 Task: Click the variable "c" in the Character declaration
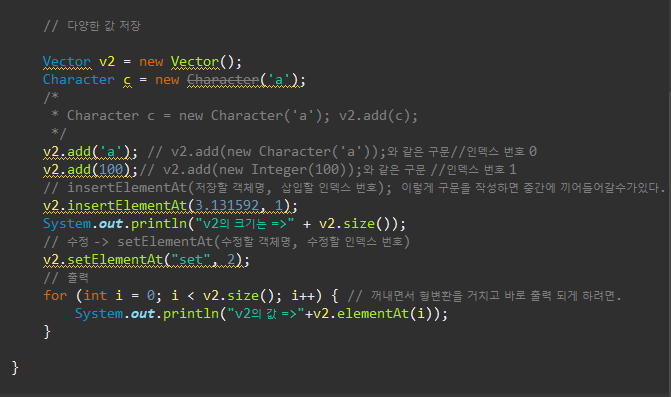(127, 80)
